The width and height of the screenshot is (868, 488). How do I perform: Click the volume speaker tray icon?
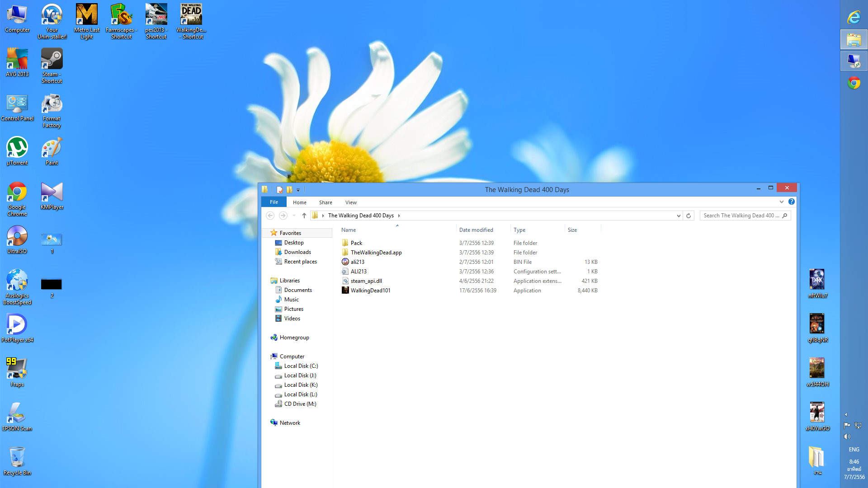coord(847,436)
